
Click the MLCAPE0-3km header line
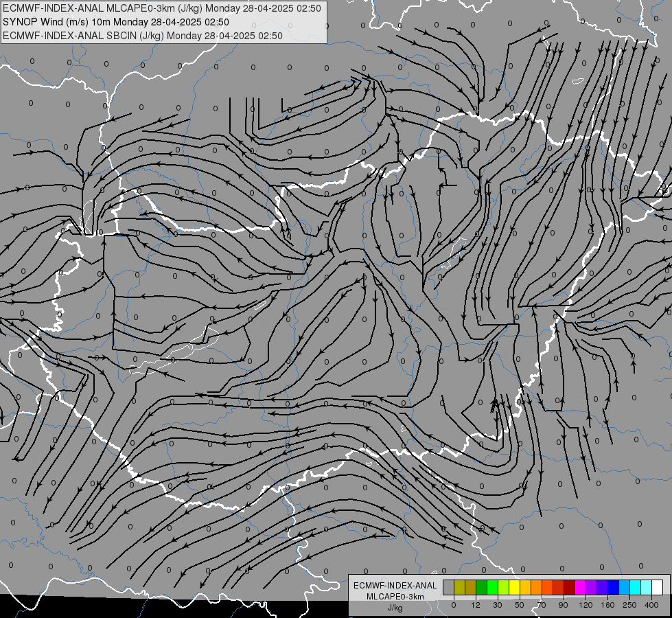pos(161,8)
